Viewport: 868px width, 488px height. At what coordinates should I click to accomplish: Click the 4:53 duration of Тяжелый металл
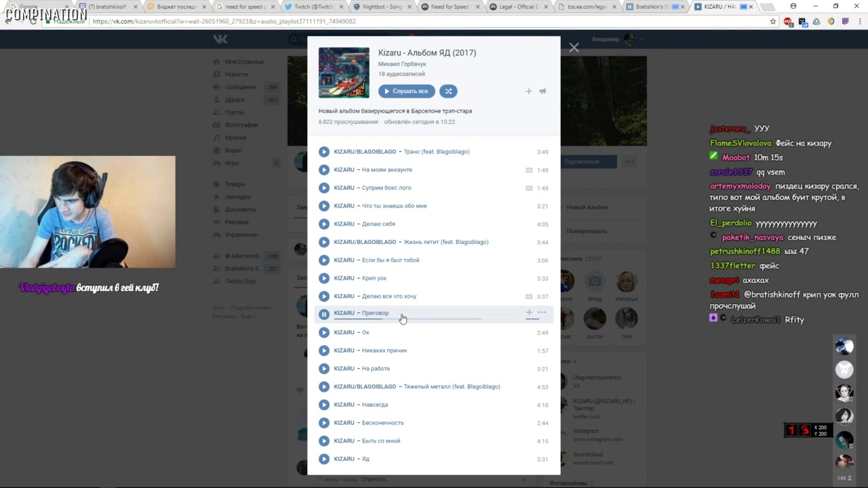point(542,387)
